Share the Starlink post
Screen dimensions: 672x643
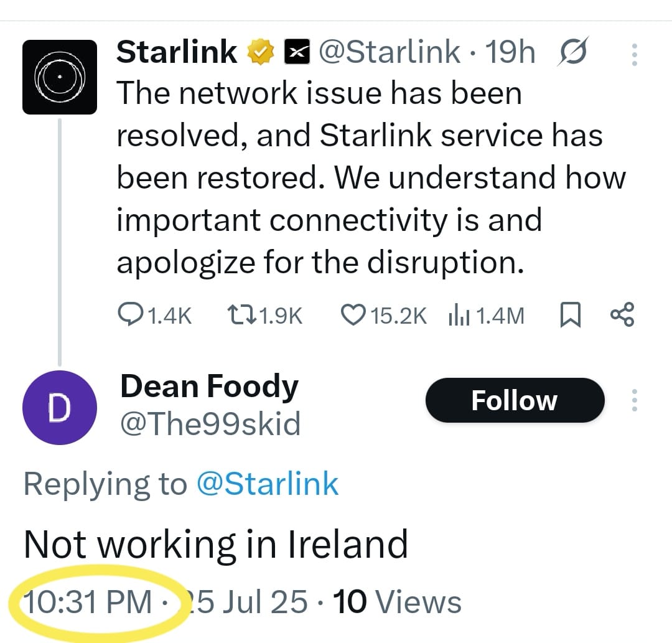point(622,314)
